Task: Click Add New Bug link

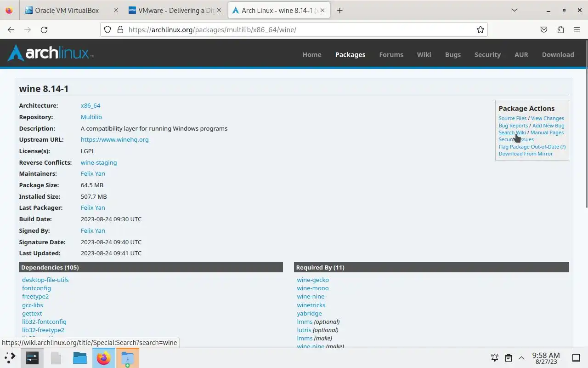Action: coord(548,126)
